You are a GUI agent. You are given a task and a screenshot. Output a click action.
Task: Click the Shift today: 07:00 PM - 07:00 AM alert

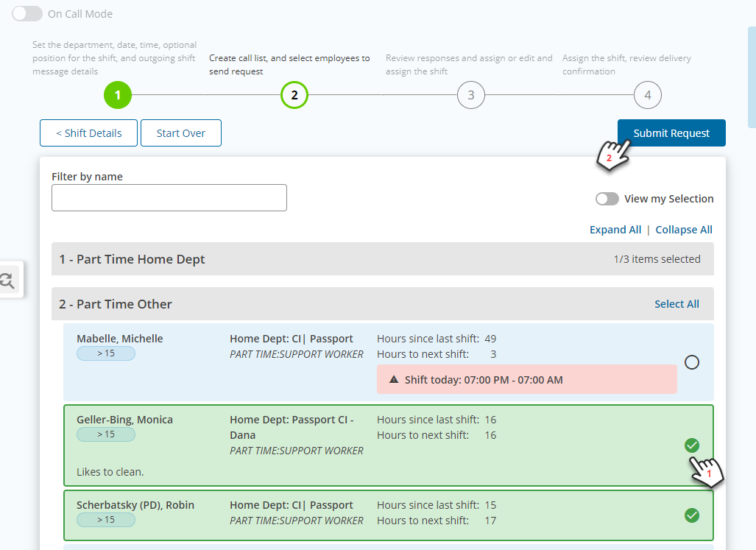(527, 379)
